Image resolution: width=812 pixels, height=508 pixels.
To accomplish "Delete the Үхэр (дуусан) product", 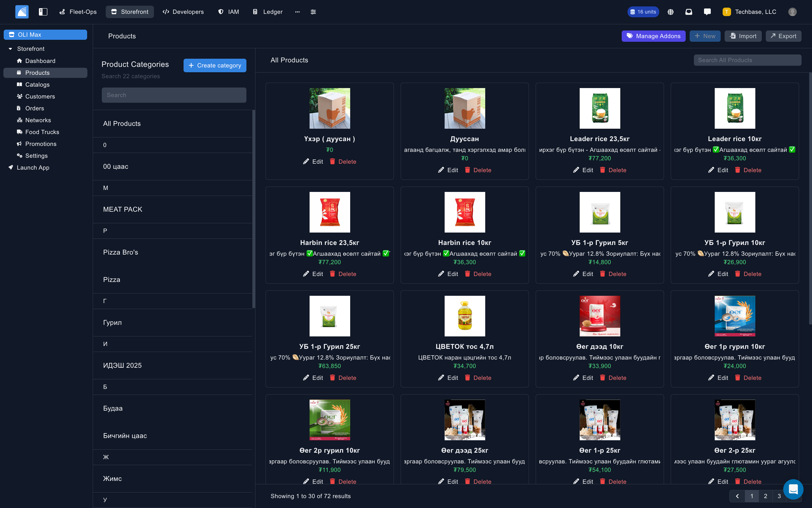I will point(343,162).
